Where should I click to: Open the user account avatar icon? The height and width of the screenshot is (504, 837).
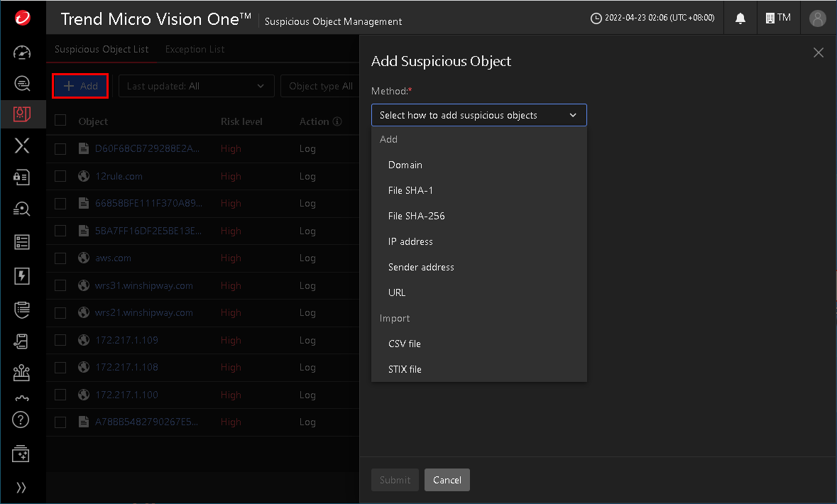818,18
